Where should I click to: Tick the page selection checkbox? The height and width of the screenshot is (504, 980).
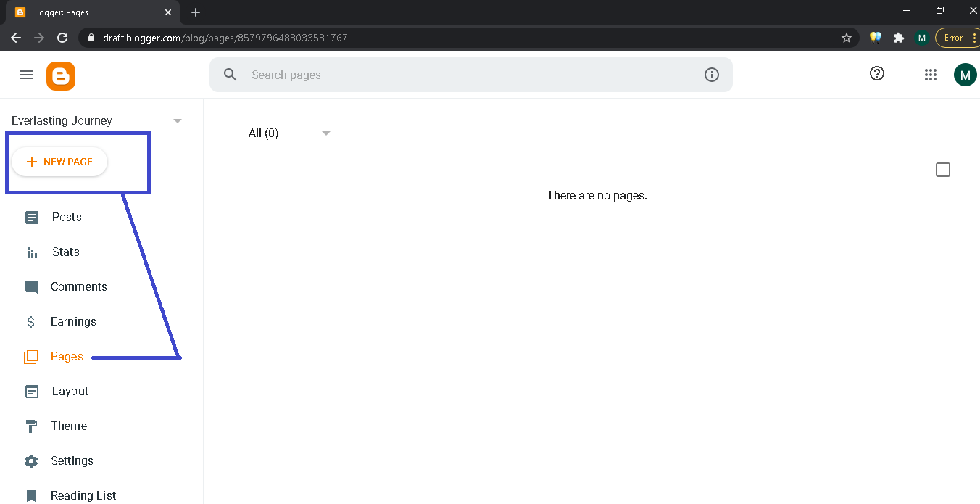(x=942, y=169)
